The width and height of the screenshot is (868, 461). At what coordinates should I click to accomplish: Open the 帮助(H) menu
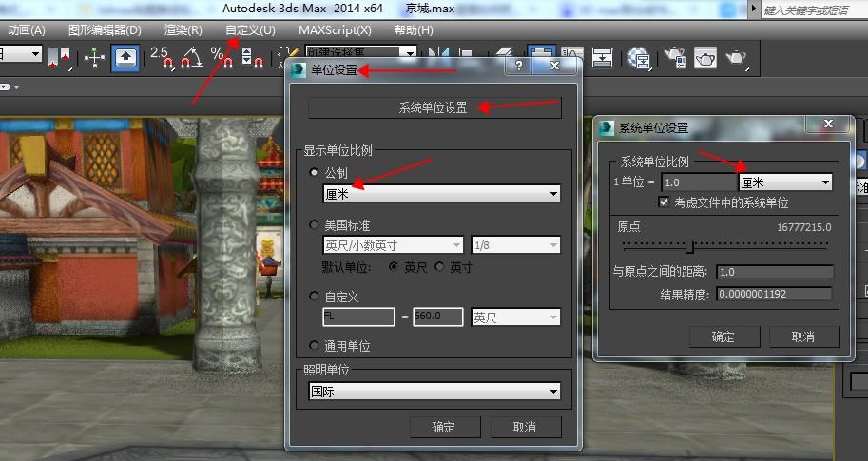click(414, 30)
